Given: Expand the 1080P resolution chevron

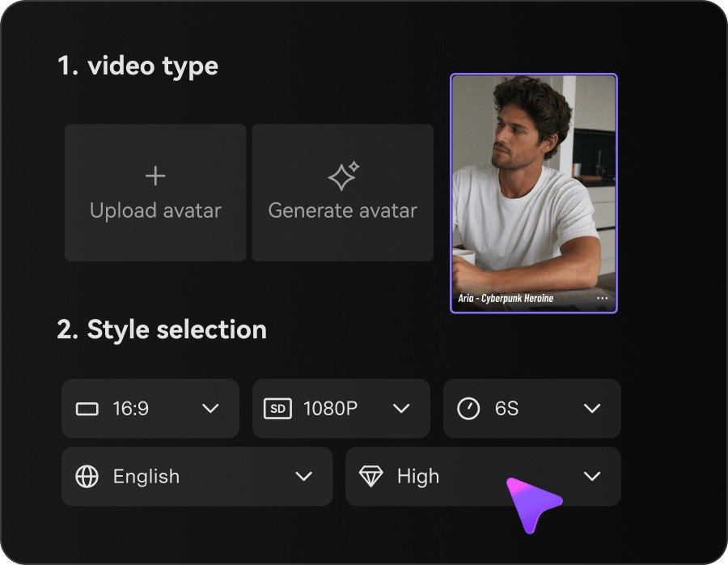Looking at the screenshot, I should pyautogui.click(x=401, y=409).
